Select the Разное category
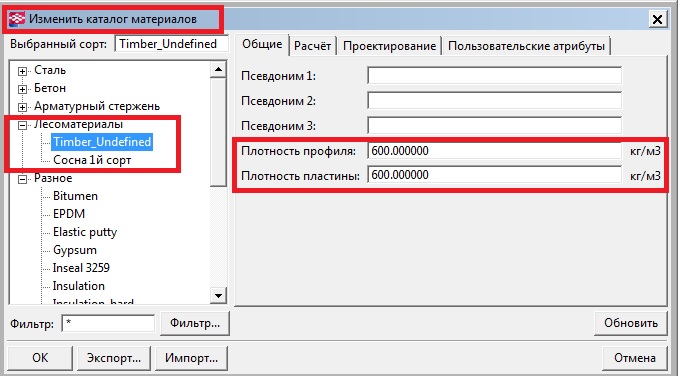678x376 pixels. click(53, 178)
